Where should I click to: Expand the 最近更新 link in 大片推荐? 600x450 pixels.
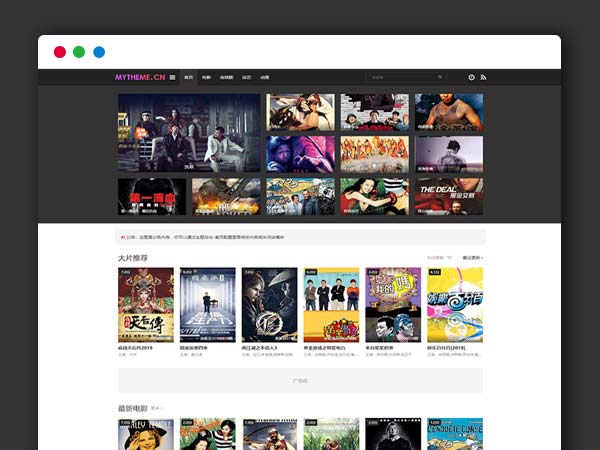472,258
